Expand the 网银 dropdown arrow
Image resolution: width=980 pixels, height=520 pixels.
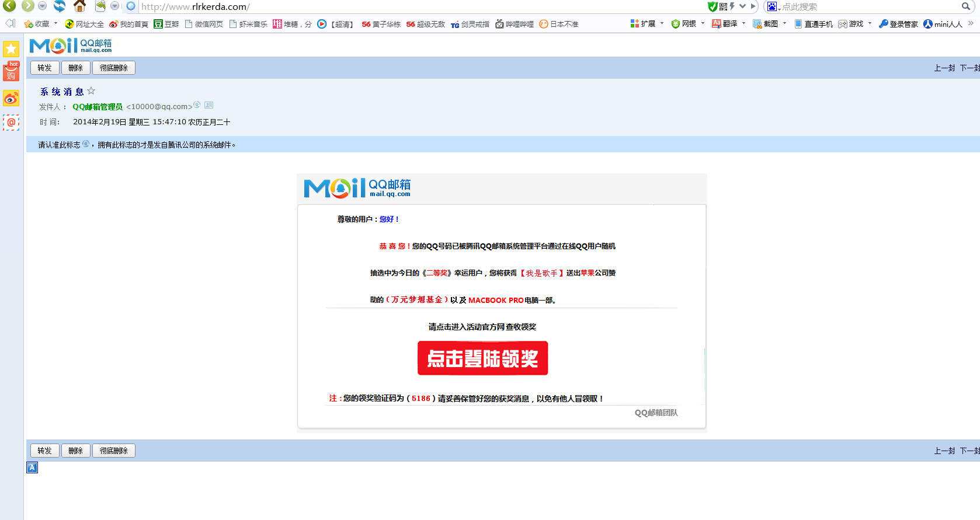point(703,24)
